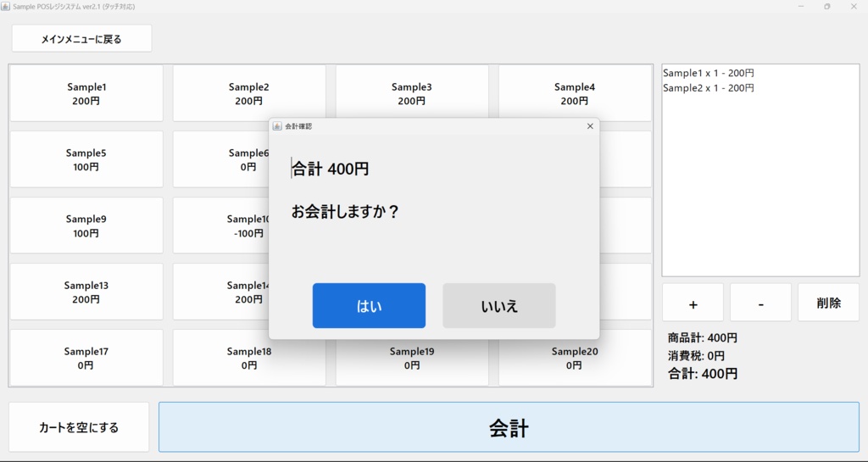Empty the cart with カートを空にする
The width and height of the screenshot is (868, 462).
click(79, 427)
